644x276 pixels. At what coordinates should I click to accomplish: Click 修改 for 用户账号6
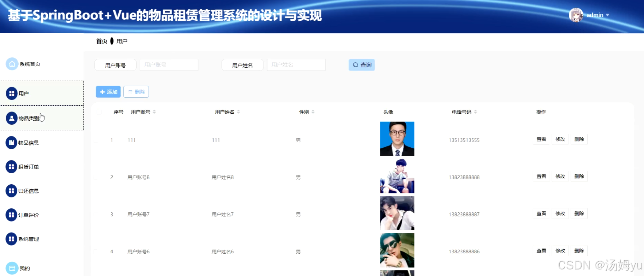[560, 251]
